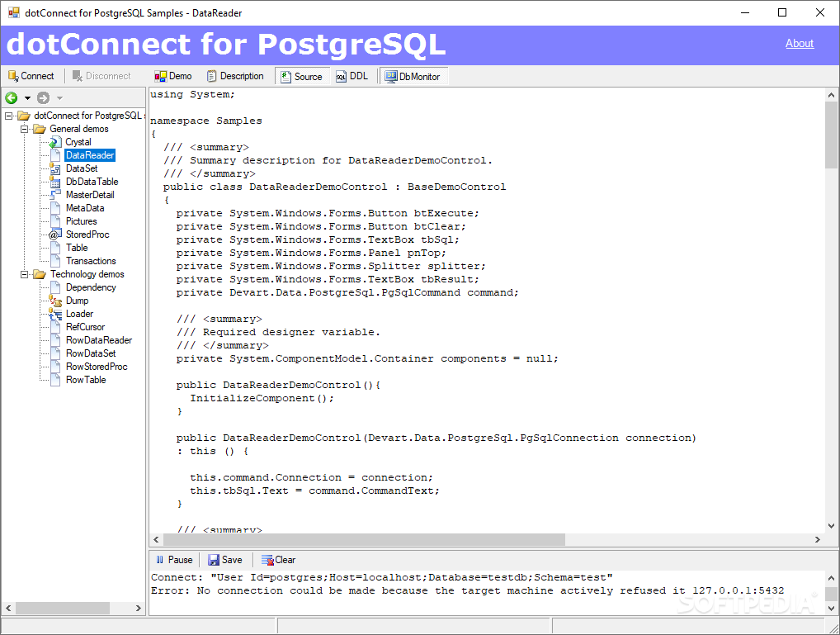Click the source code scroll up arrow
840x635 pixels.
tap(831, 95)
